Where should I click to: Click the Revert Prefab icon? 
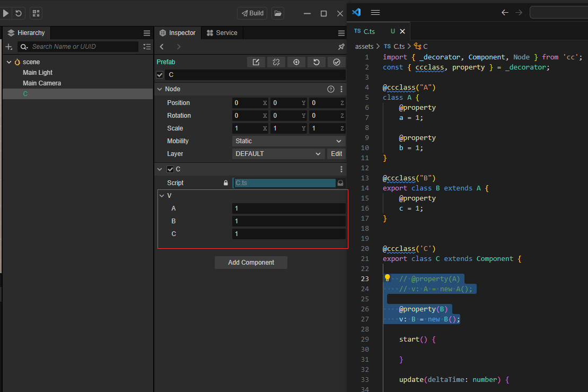coord(317,62)
